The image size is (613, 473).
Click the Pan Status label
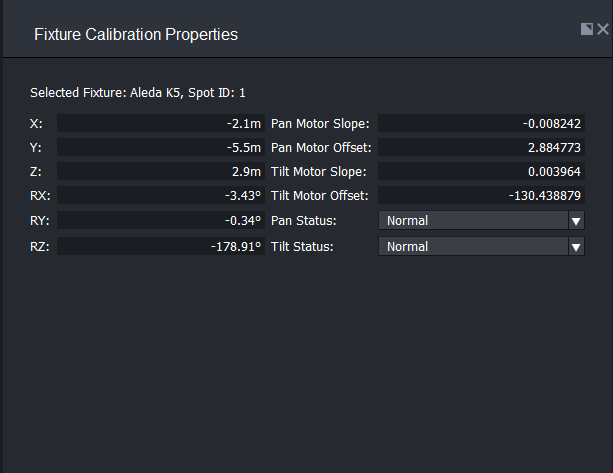pos(304,221)
